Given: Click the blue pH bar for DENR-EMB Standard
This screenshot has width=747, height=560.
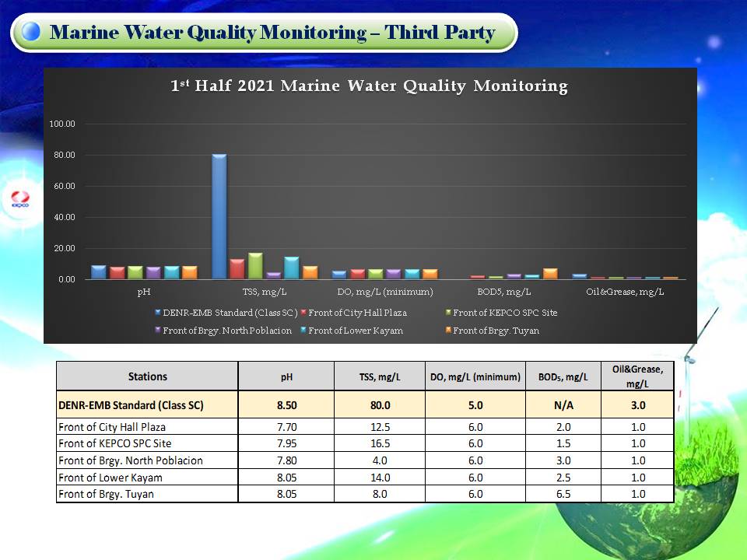Looking at the screenshot, I should tap(99, 272).
